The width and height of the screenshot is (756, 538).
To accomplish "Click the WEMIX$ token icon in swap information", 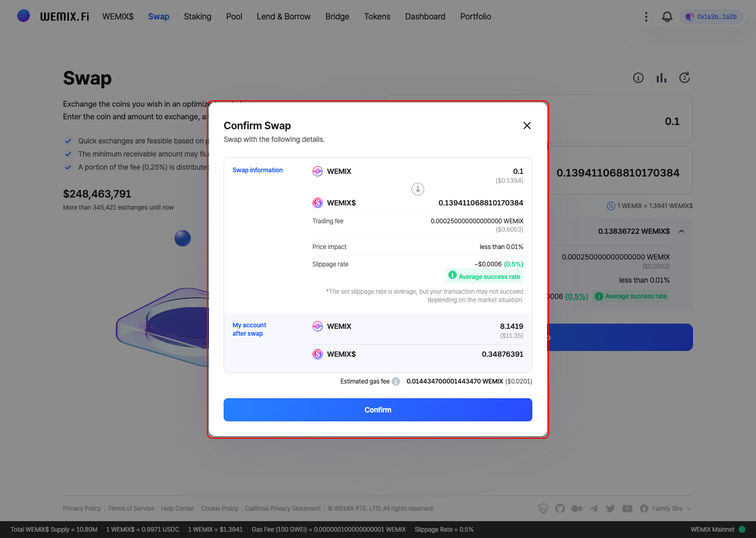I will [x=318, y=203].
